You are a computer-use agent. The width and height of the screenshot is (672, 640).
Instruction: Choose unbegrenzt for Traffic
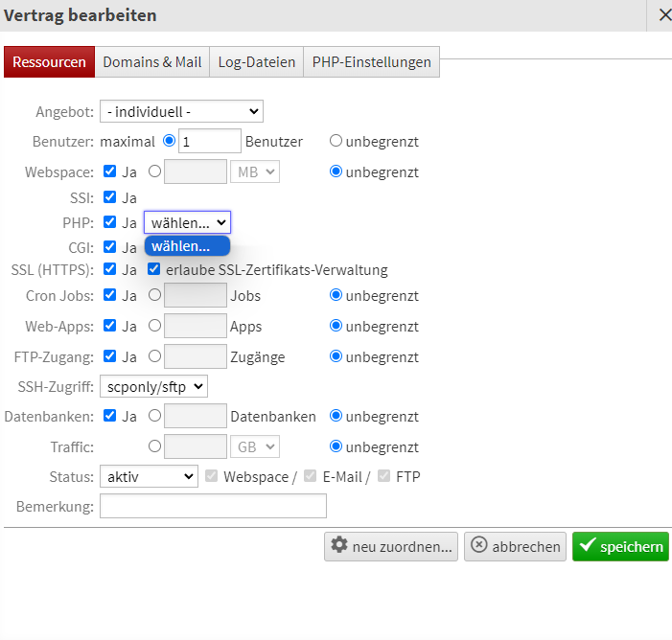[x=336, y=446]
